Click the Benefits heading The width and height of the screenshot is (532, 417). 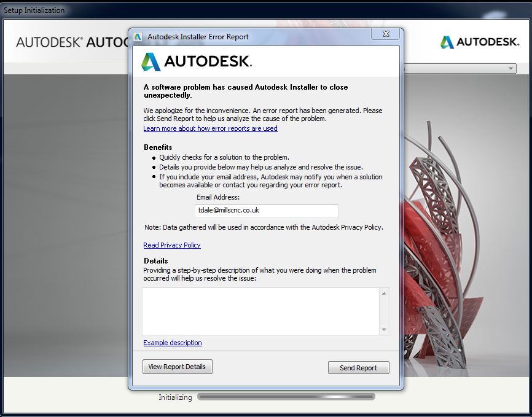pyautogui.click(x=158, y=147)
